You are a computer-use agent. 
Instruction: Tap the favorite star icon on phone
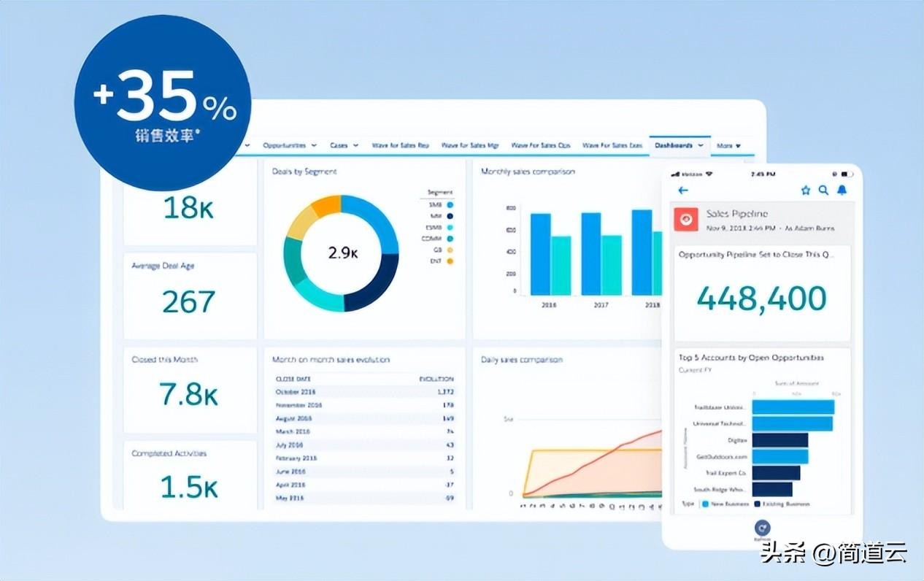point(806,191)
